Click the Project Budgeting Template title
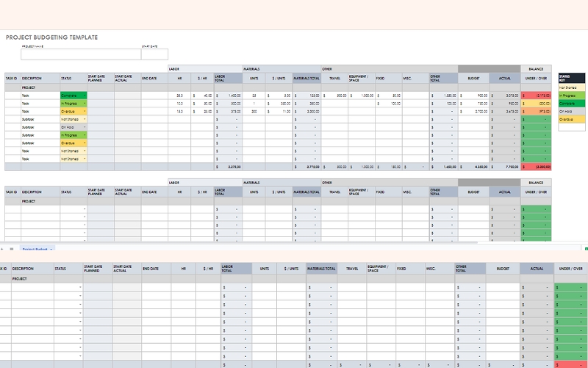This screenshot has height=368, width=588. click(x=51, y=38)
